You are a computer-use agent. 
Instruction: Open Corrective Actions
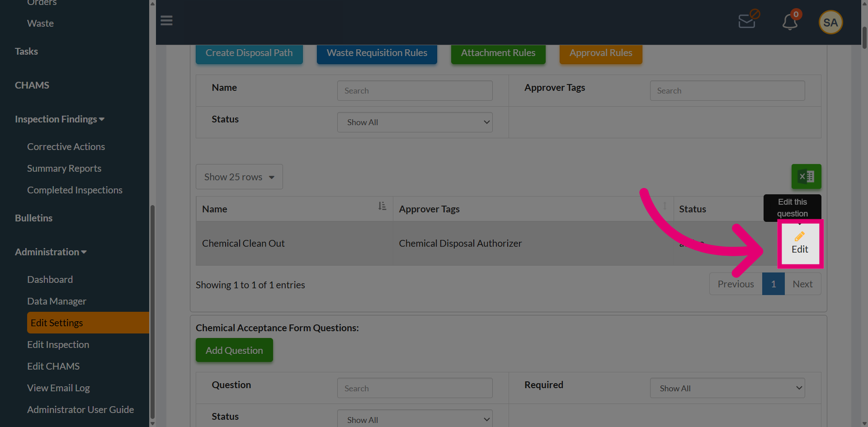coord(66,147)
